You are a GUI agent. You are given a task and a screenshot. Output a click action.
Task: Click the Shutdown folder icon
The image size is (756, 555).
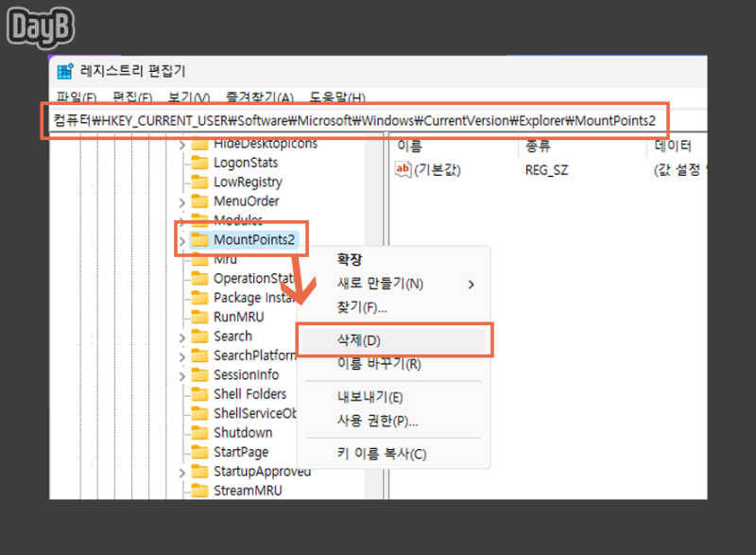[202, 432]
